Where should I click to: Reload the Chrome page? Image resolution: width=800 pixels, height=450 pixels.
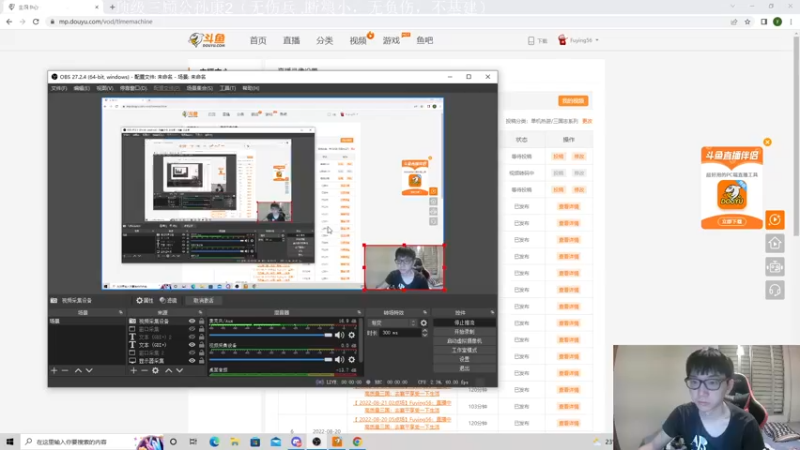36,21
